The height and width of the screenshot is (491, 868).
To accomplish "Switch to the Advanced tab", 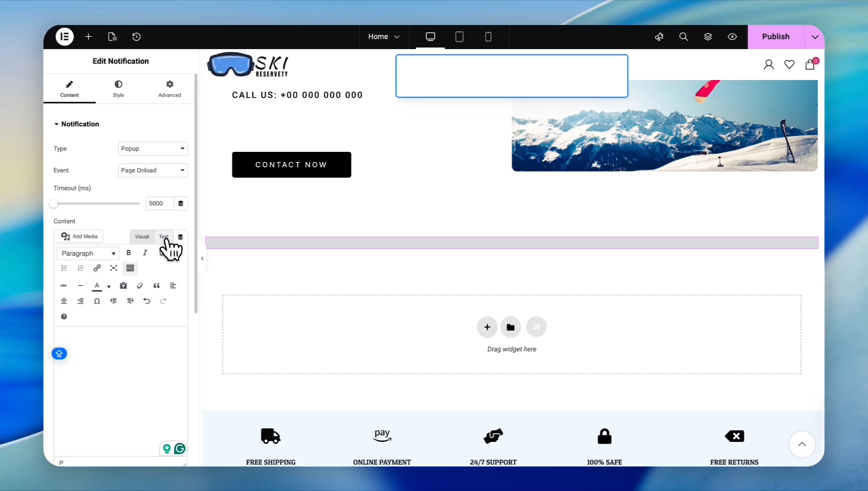I will coord(170,89).
